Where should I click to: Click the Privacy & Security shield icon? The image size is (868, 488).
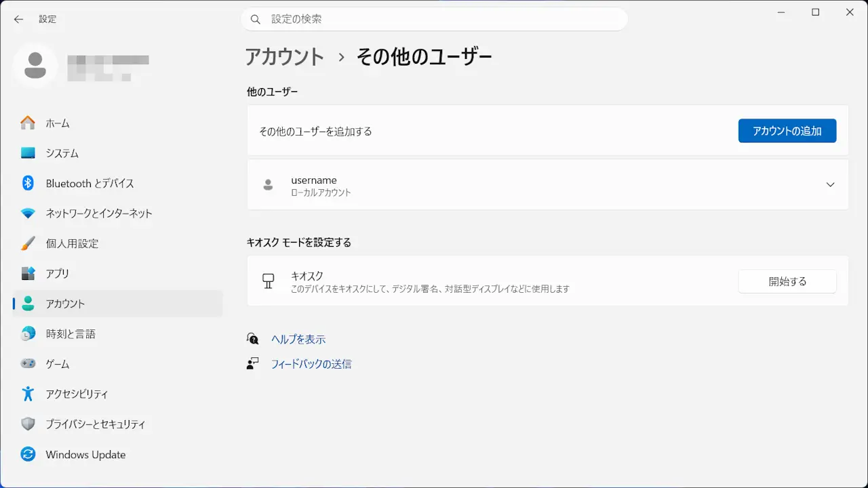[x=28, y=424]
